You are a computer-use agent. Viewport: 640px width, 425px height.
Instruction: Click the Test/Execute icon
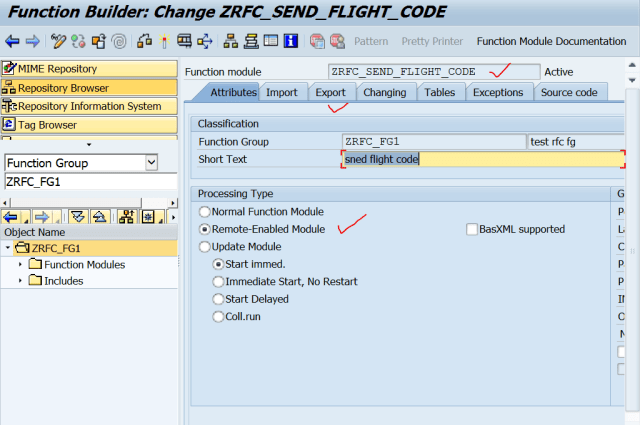coord(184,41)
